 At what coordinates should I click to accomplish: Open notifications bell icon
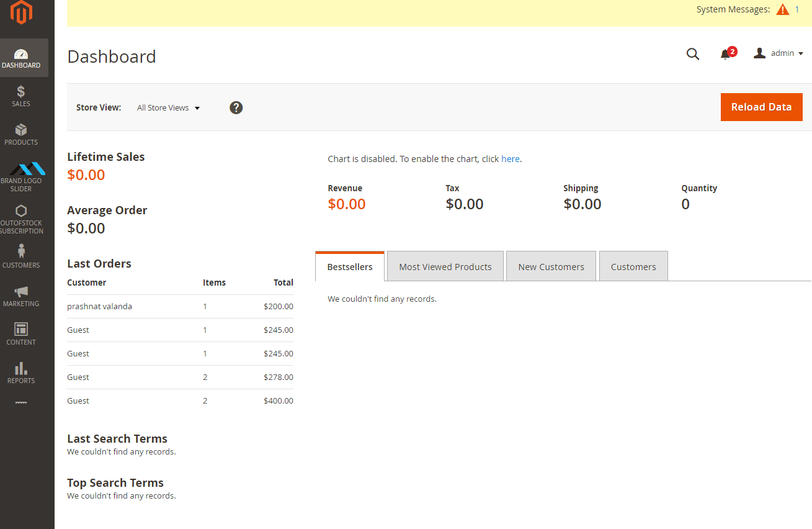[725, 54]
